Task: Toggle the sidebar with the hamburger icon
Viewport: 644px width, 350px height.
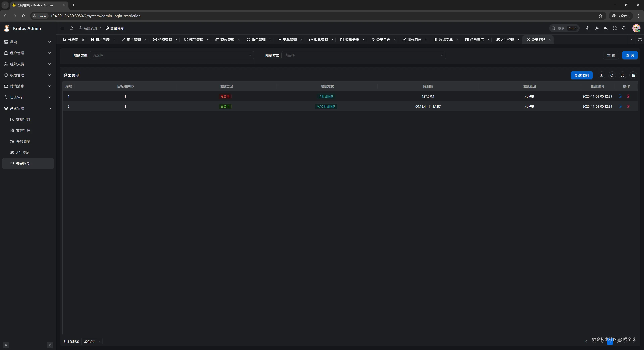Action: point(62,28)
